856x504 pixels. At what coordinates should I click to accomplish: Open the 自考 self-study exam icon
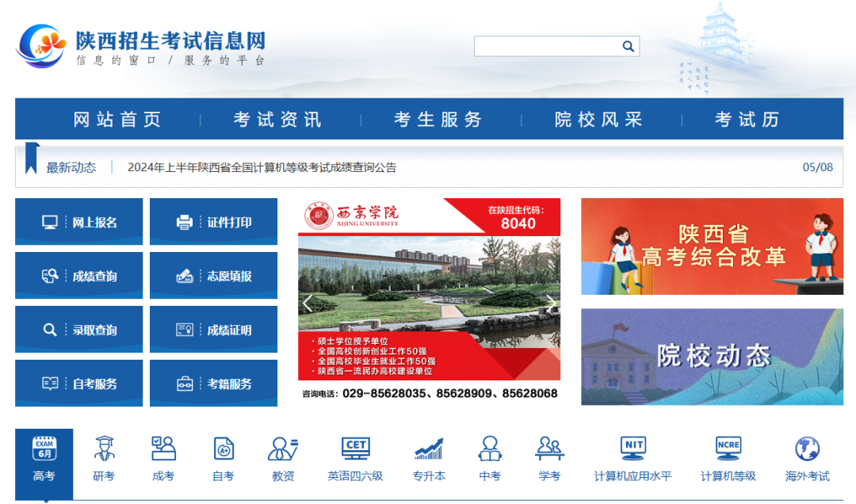pyautogui.click(x=222, y=456)
